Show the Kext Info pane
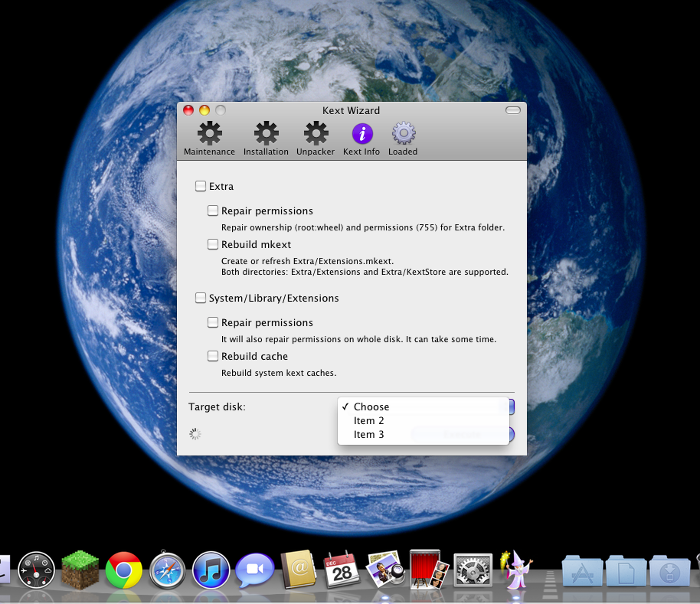Screen dimensions: 700x604 click(361, 139)
